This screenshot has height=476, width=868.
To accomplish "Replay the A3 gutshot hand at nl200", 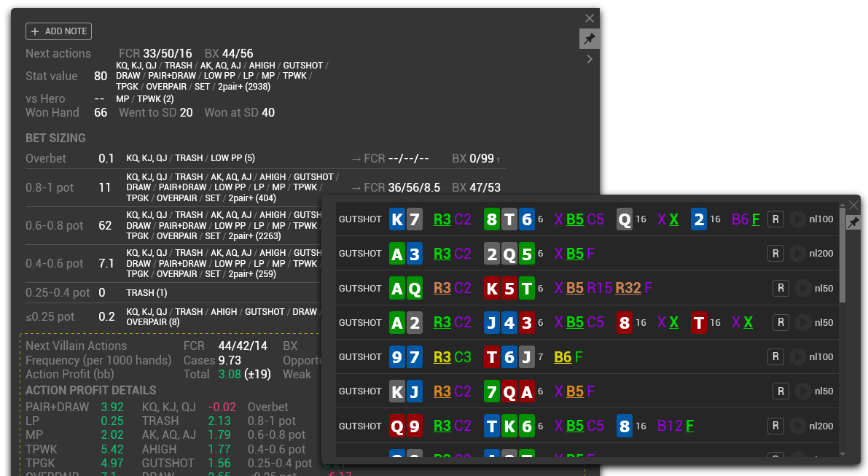I will (798, 254).
